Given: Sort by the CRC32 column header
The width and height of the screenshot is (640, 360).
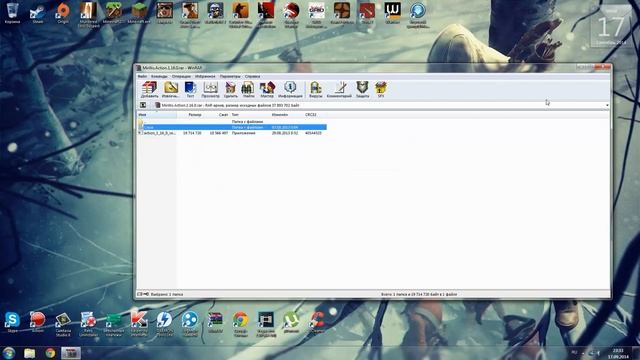Looking at the screenshot, I should (x=316, y=115).
